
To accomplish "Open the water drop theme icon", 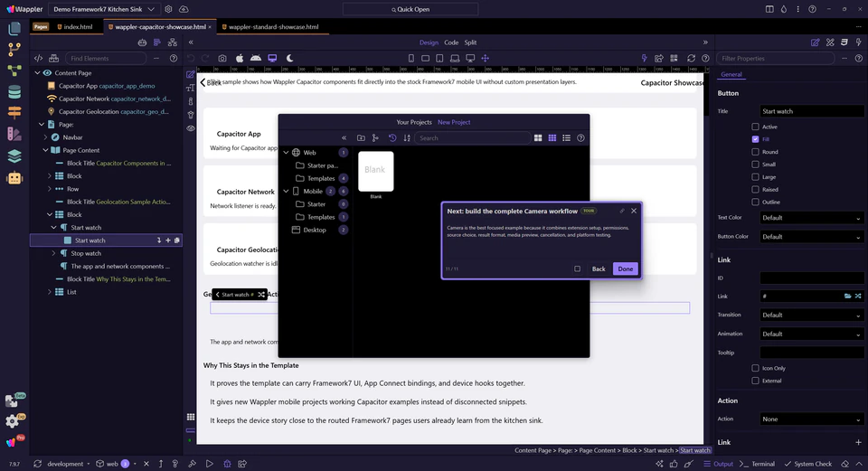I will (x=783, y=9).
